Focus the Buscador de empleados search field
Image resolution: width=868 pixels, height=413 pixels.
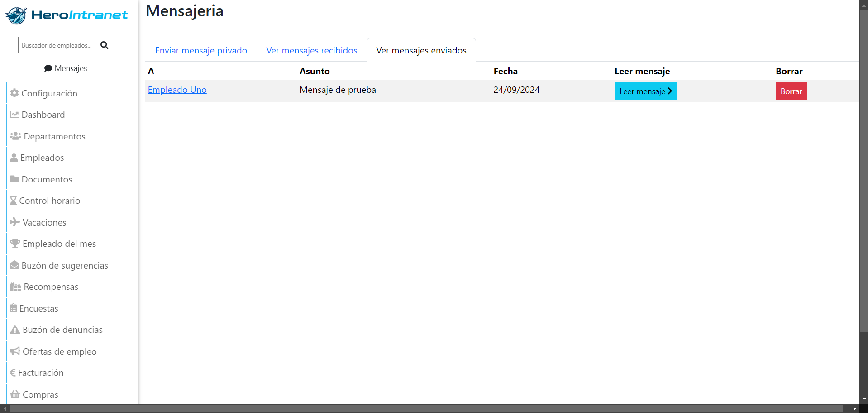(x=57, y=45)
